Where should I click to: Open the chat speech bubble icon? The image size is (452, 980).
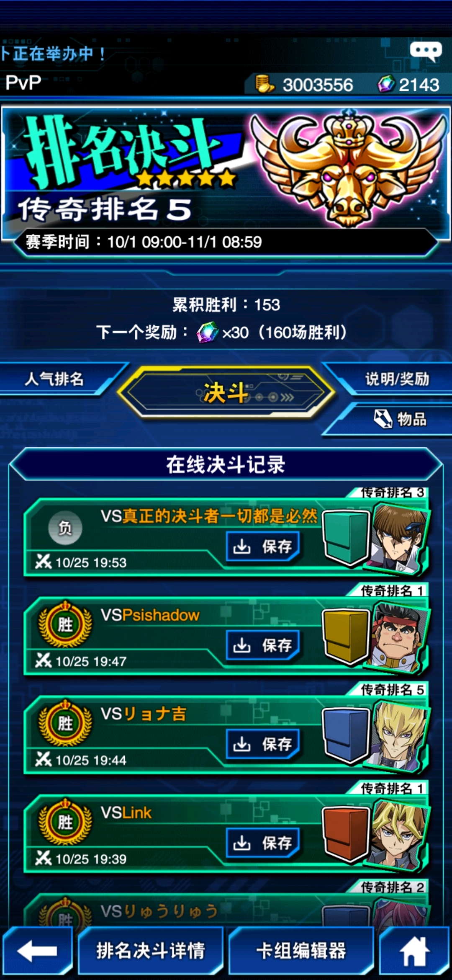(x=426, y=52)
